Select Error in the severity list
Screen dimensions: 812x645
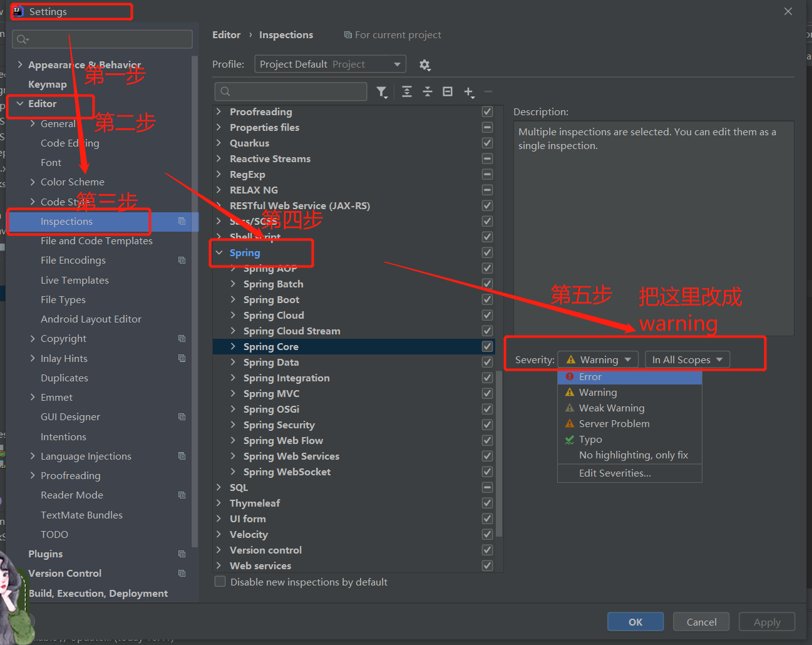pyautogui.click(x=630, y=376)
